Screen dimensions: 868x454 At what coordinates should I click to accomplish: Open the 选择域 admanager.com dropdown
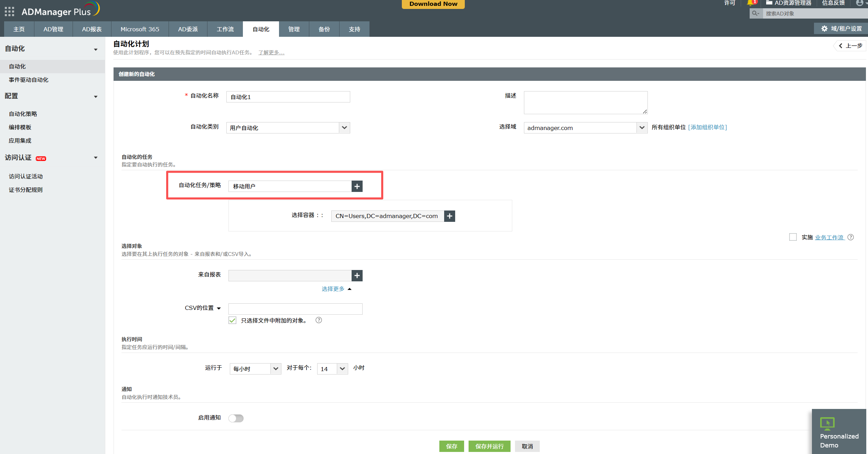[586, 128]
